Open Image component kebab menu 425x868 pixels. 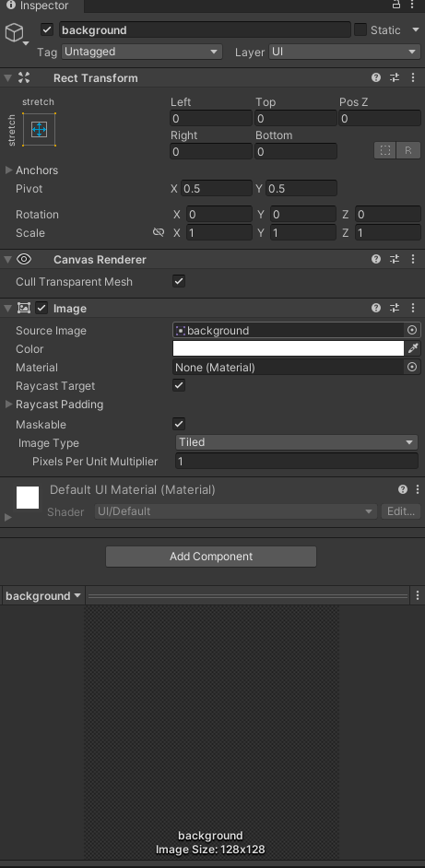pos(413,308)
